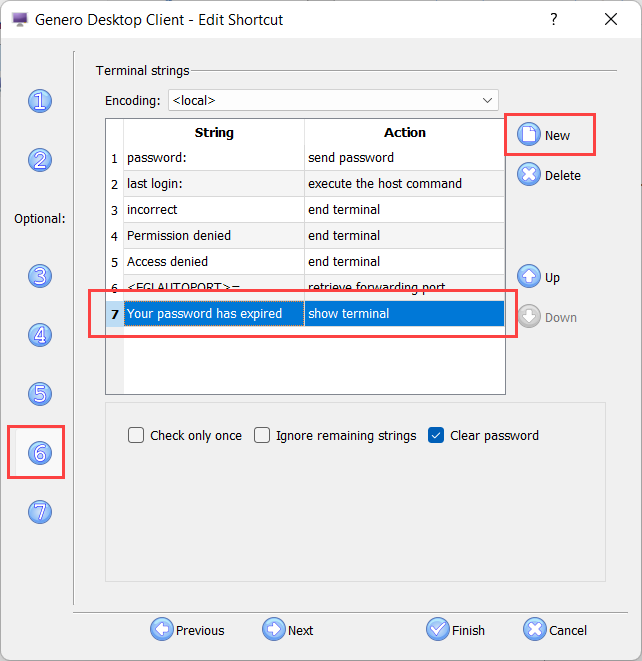Select the 'password:' string cell
This screenshot has width=642, height=661.
point(214,158)
